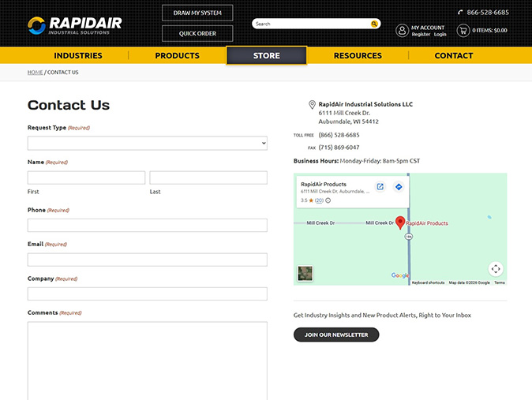This screenshot has height=400, width=532.
Task: Click the Phone input field
Action: point(148,226)
